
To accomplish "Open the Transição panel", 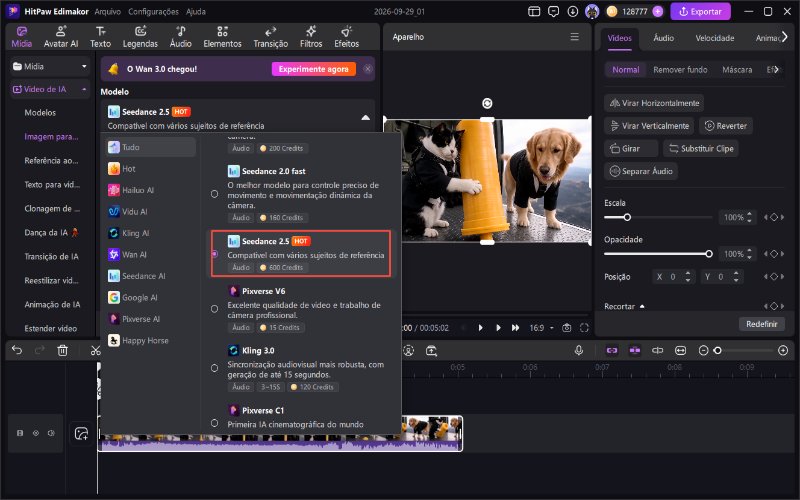I will coord(270,37).
